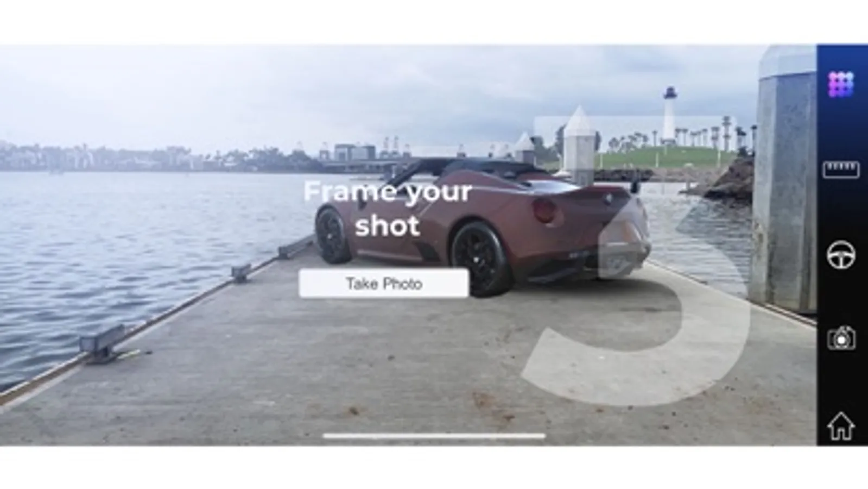
Task: Tap the bottom home indicator bar
Action: (434, 436)
